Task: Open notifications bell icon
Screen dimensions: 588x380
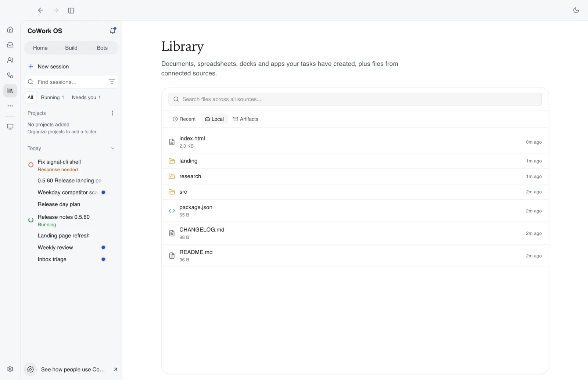Action: 113,31
